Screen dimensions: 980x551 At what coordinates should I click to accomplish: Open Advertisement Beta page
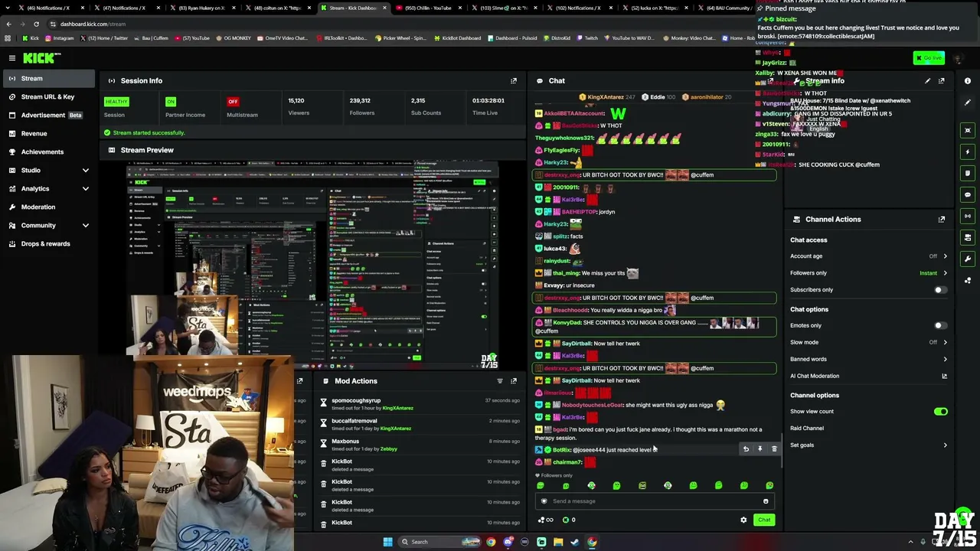coord(47,115)
